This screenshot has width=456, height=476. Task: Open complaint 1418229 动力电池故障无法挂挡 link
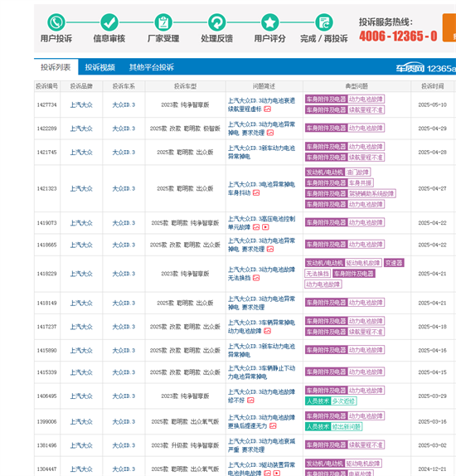[x=261, y=274]
